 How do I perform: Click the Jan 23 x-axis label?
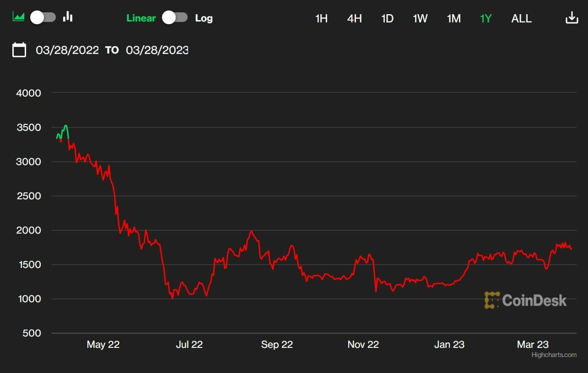(449, 345)
